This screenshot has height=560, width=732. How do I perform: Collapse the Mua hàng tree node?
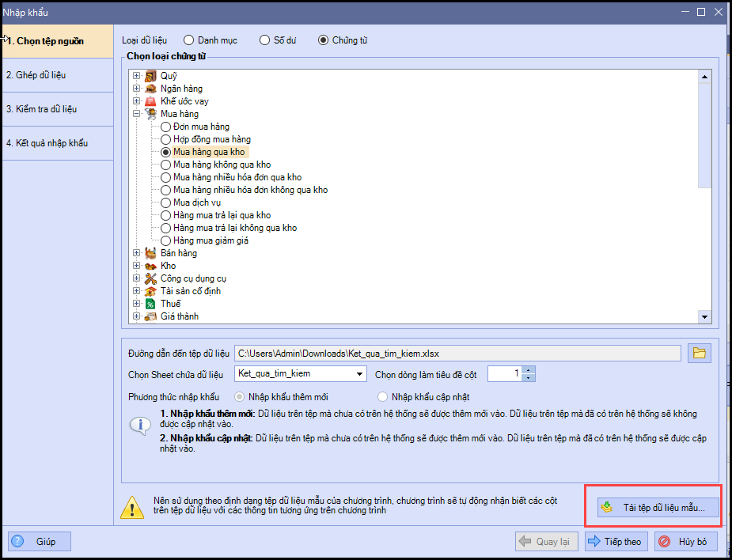coord(136,113)
